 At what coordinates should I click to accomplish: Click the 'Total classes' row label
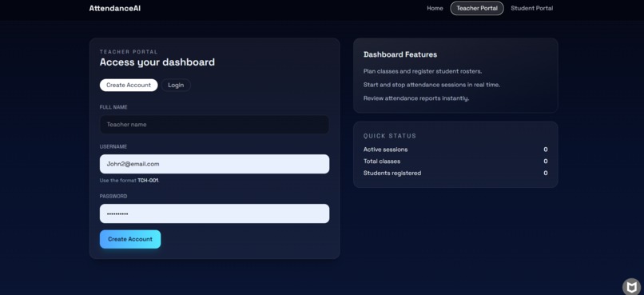tap(382, 161)
